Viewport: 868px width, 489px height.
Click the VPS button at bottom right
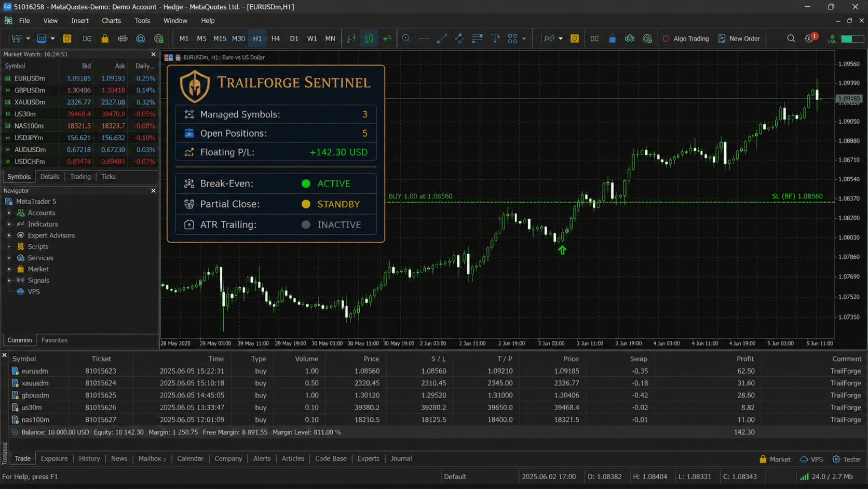point(811,459)
